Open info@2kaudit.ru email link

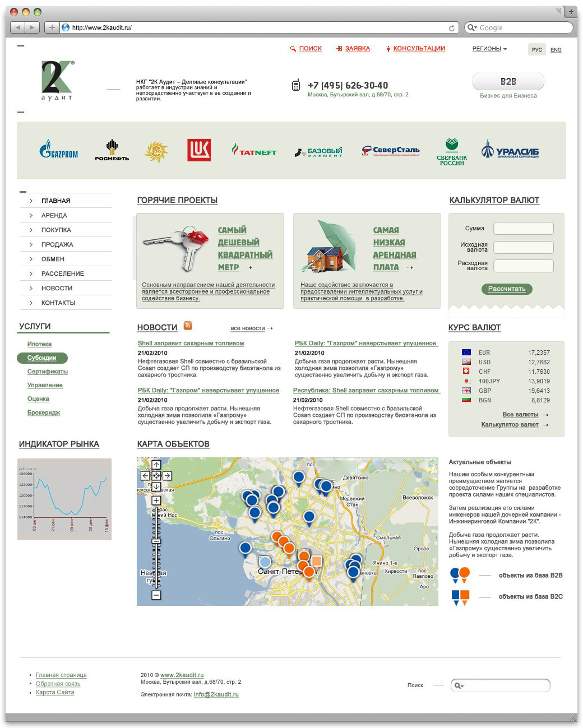(216, 694)
